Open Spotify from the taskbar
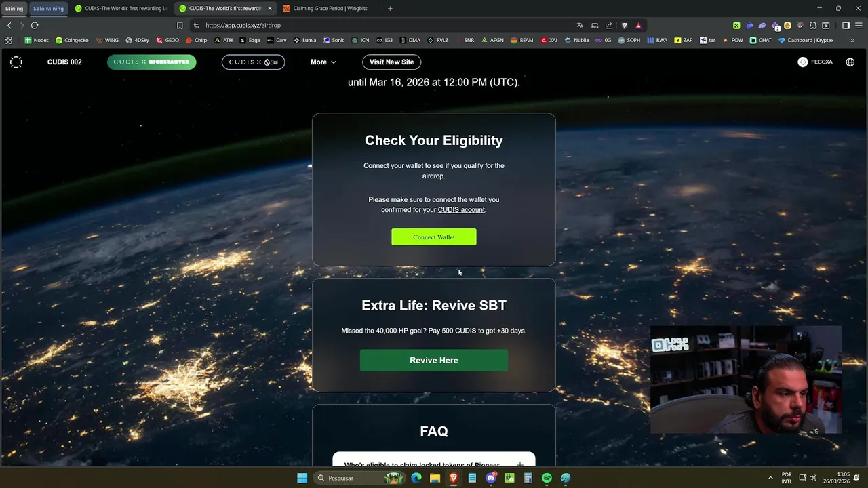868x488 pixels. (547, 478)
